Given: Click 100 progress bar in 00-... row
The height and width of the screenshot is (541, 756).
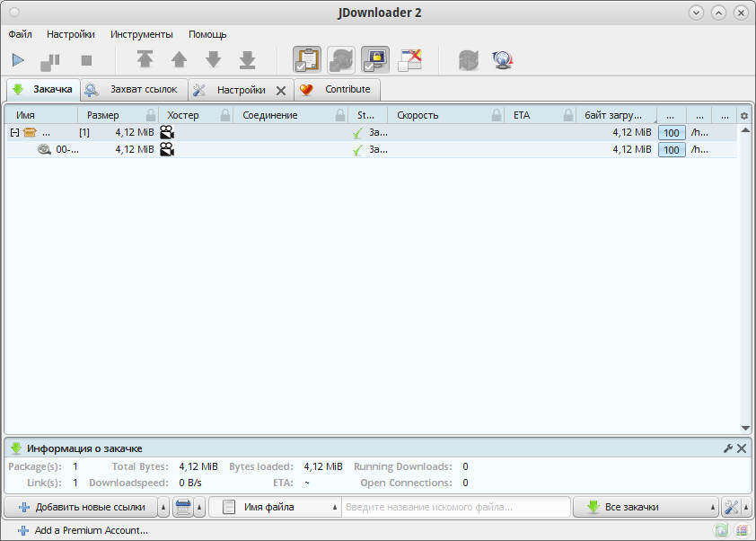Looking at the screenshot, I should [x=672, y=149].
